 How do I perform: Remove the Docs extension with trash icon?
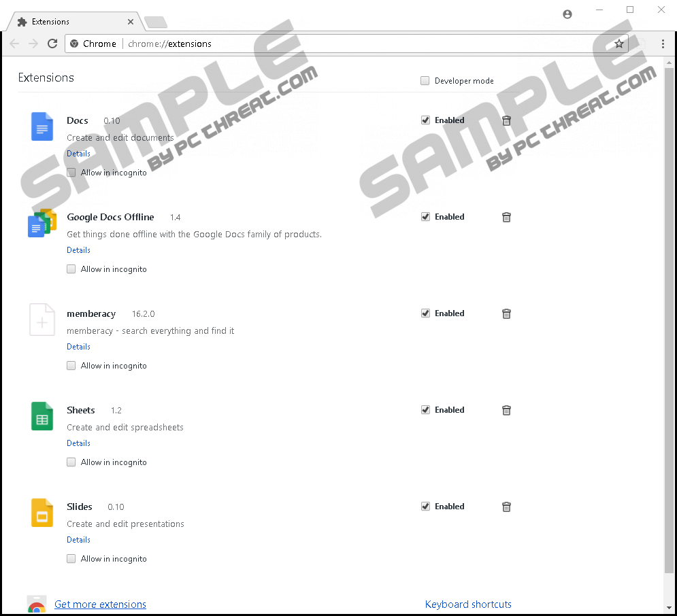coord(506,121)
